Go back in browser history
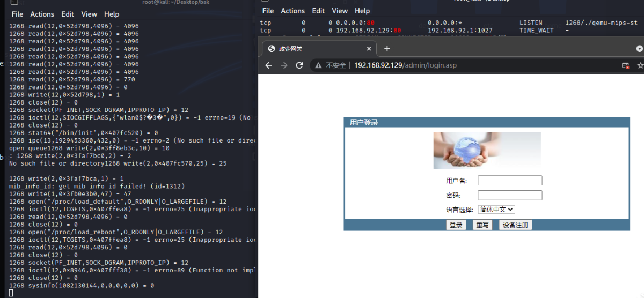The height and width of the screenshot is (298, 644). pyautogui.click(x=269, y=65)
